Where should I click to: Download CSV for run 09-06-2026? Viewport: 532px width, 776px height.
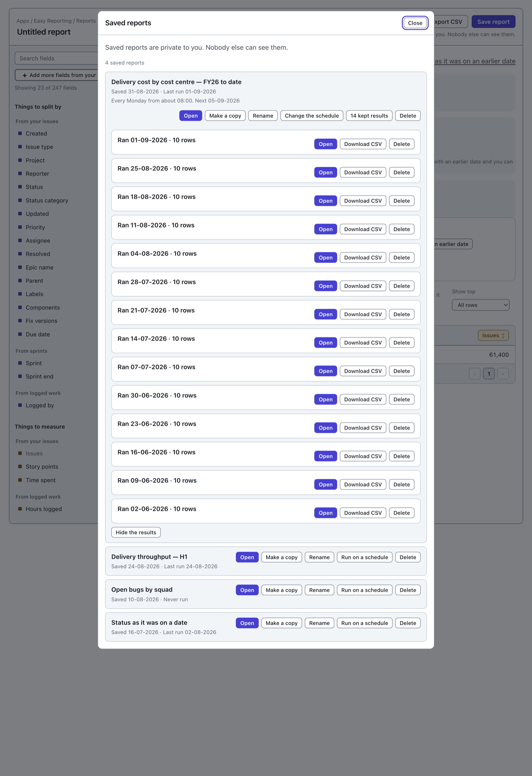tap(363, 485)
